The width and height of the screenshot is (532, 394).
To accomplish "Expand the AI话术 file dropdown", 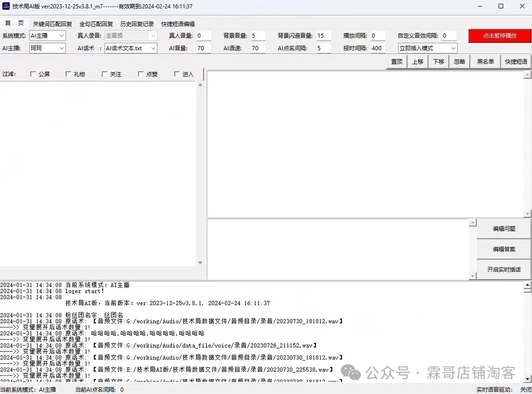I will (130, 48).
